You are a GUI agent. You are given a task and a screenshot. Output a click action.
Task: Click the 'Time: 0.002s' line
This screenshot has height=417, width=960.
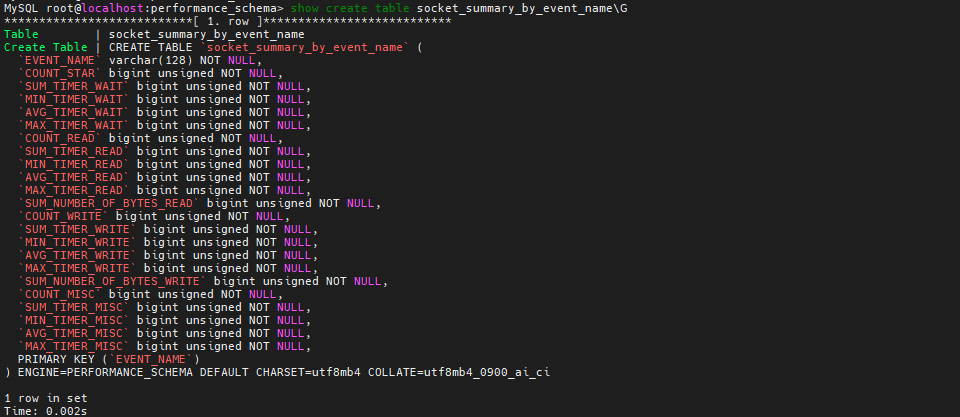pos(46,411)
